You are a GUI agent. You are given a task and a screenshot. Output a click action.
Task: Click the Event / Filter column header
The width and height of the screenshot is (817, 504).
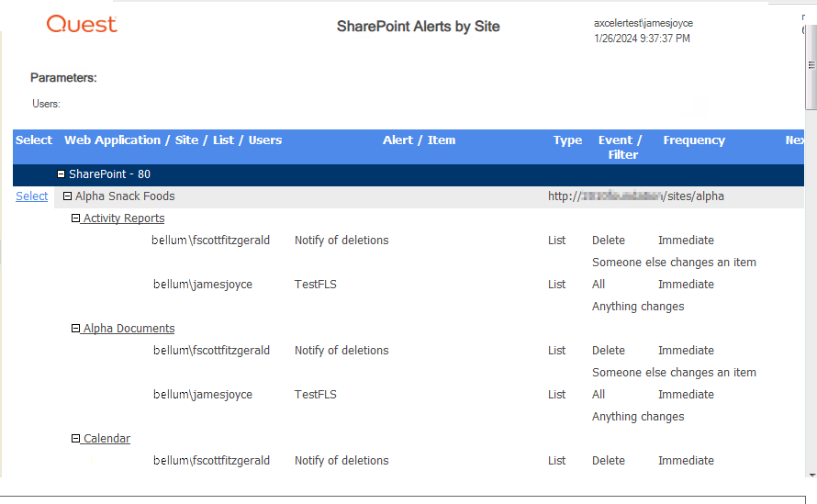tap(621, 147)
